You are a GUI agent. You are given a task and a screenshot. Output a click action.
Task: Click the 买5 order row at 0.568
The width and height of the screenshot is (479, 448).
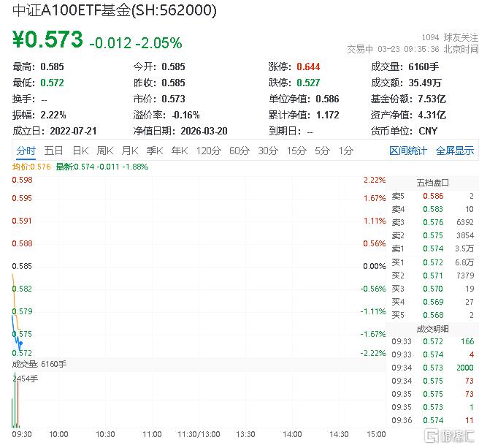click(433, 315)
